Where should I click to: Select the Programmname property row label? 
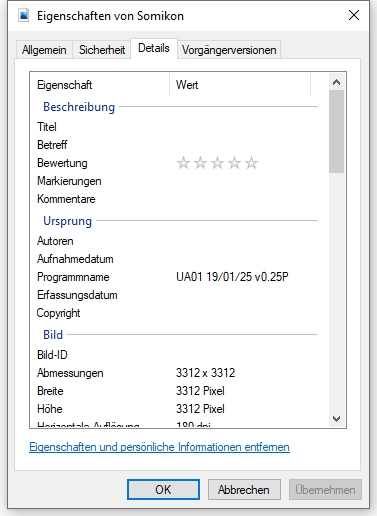point(73,277)
